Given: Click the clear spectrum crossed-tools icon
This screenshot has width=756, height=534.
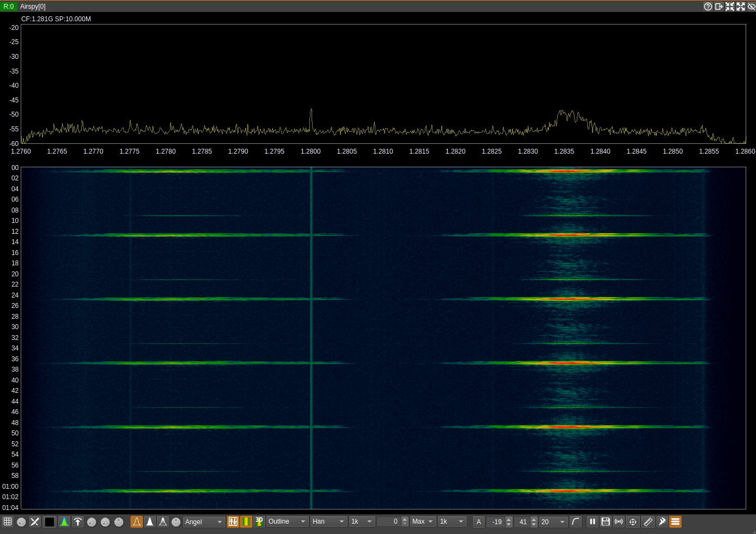Looking at the screenshot, I should tap(35, 521).
